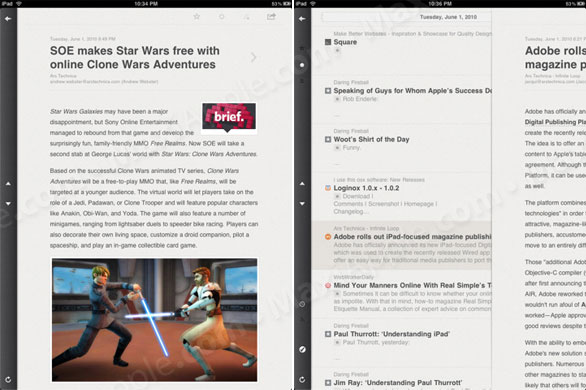The image size is (586, 390).
Task: Tap the 10:34 PM clock in status bar
Action: click(146, 3)
